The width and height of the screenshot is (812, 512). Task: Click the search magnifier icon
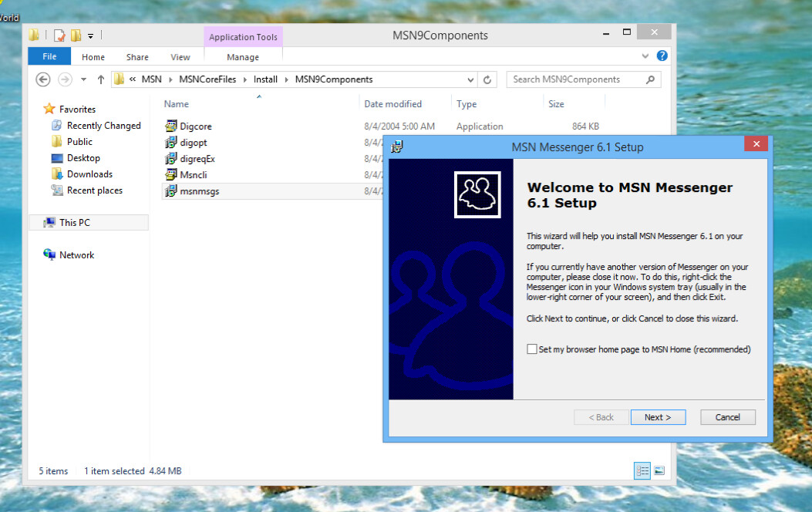point(650,79)
